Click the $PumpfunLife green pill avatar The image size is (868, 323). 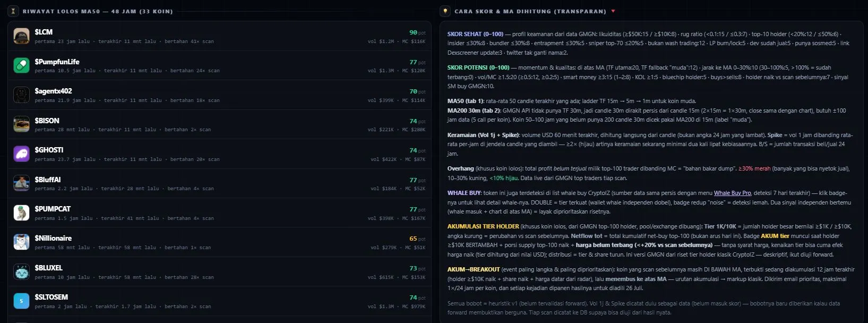tap(21, 65)
